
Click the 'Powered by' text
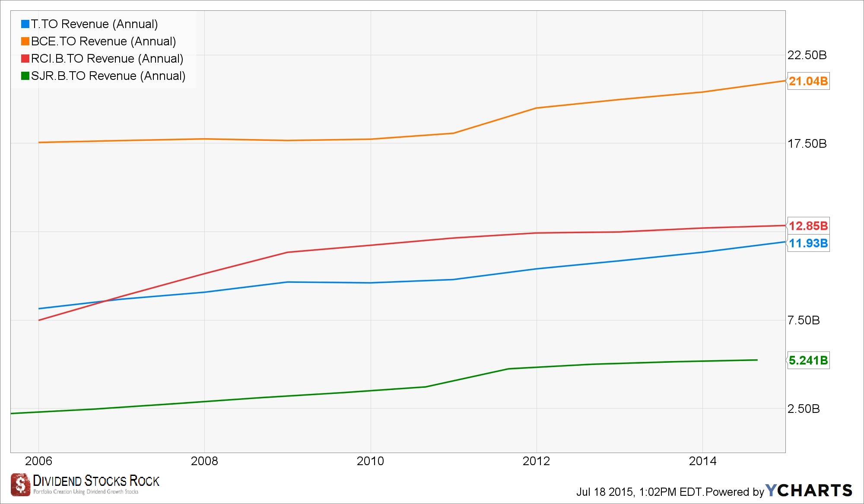coord(734,492)
